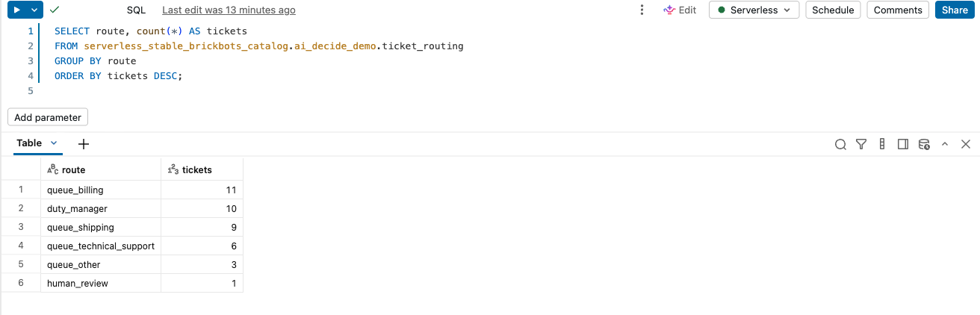Viewport: 980px width, 315px height.
Task: Open the Serverless compute dropdown
Action: click(754, 10)
